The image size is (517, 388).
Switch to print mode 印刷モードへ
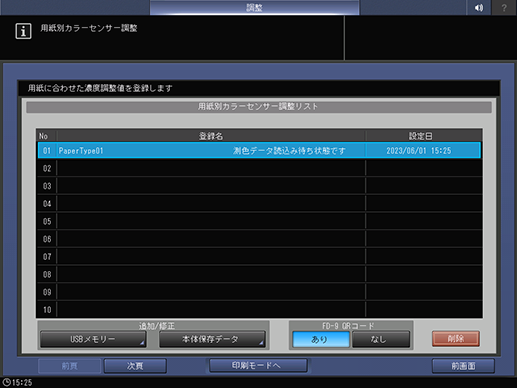258,365
